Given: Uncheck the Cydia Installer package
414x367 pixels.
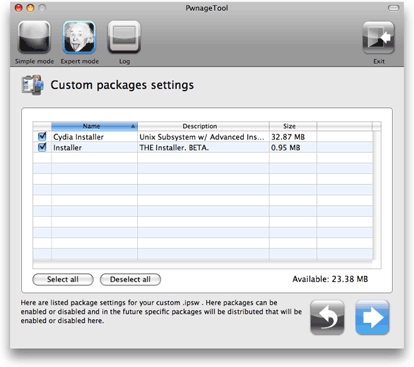Looking at the screenshot, I should pyautogui.click(x=42, y=136).
